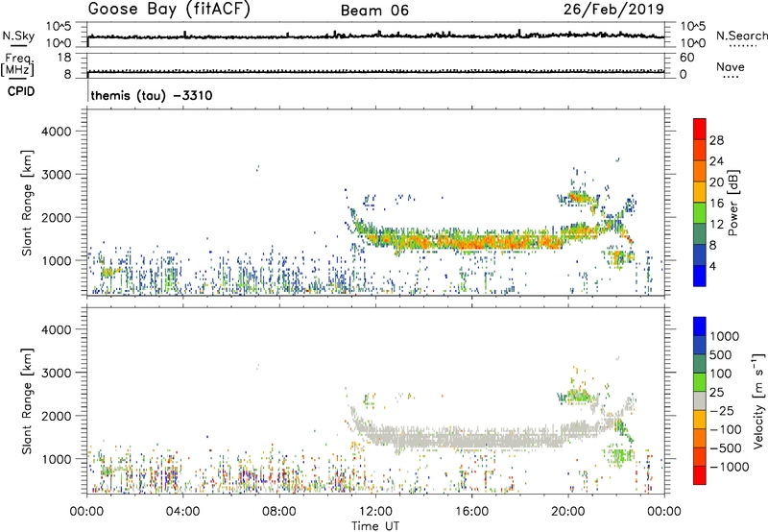The width and height of the screenshot is (768, 532).
Task: Click the yellow 16–20 dB Power colorbar segment
Action: pyautogui.click(x=700, y=192)
